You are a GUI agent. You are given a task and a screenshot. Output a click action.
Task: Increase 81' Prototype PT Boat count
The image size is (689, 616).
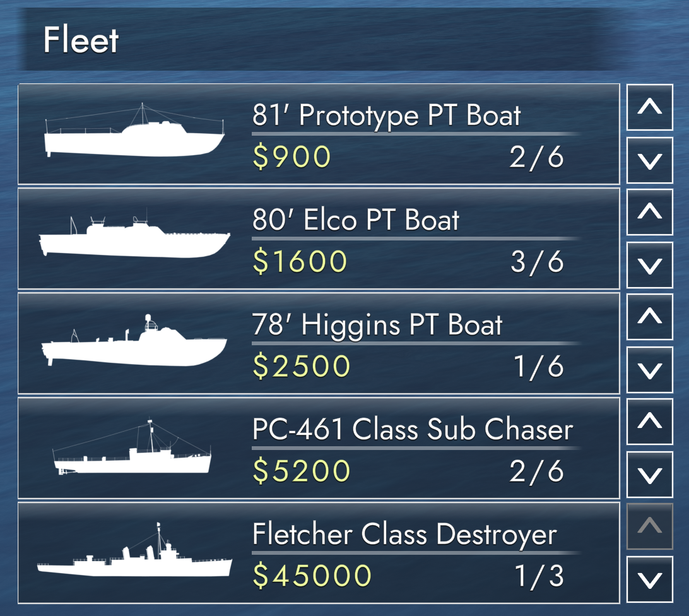point(649,107)
